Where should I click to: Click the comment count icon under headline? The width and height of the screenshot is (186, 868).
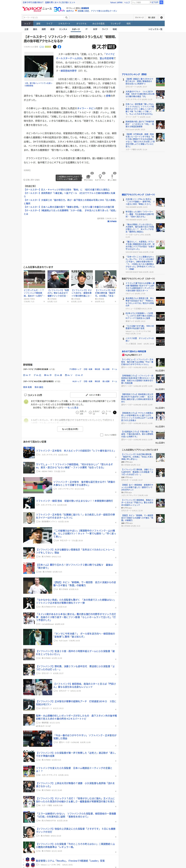[42, 47]
